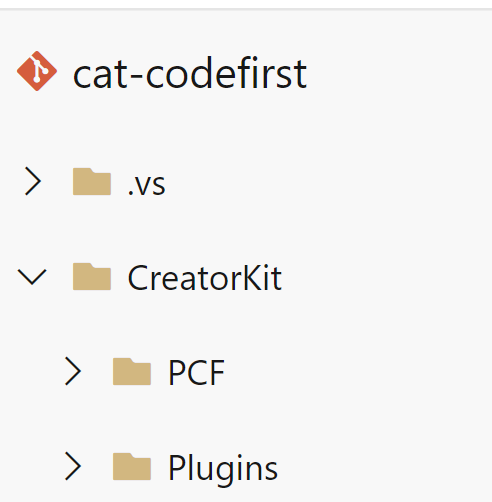
Task: Click the CreatorKit folder icon
Action: point(92,277)
